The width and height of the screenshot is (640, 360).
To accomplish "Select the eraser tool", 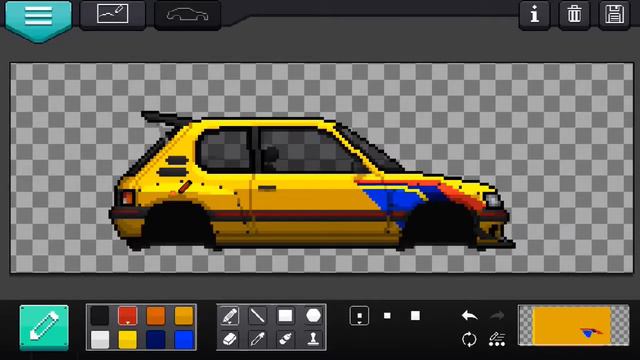I will tap(230, 339).
